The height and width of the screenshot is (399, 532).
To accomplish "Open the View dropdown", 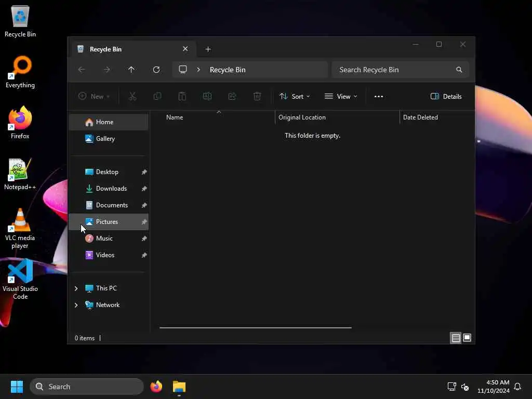I will pos(341,96).
